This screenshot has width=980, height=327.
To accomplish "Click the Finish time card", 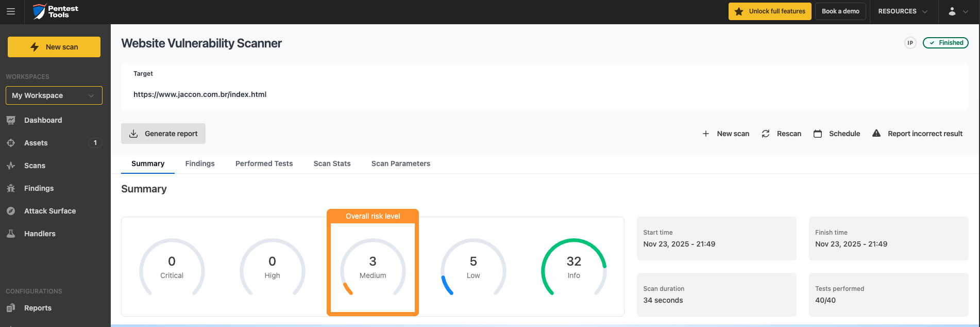I will coord(889,238).
